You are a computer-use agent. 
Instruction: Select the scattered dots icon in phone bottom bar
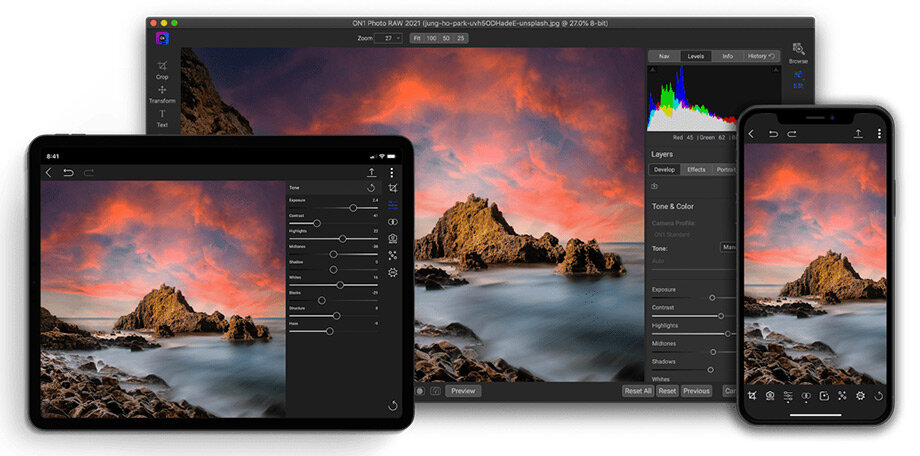(x=842, y=396)
